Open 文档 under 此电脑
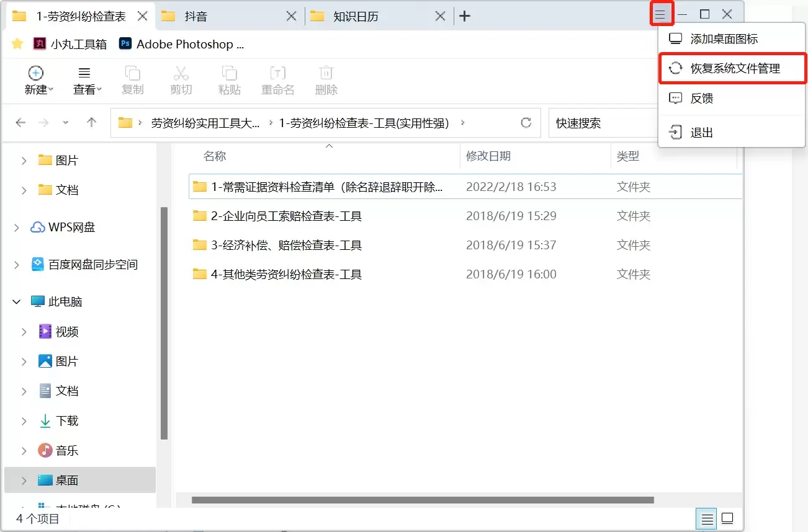 point(58,391)
